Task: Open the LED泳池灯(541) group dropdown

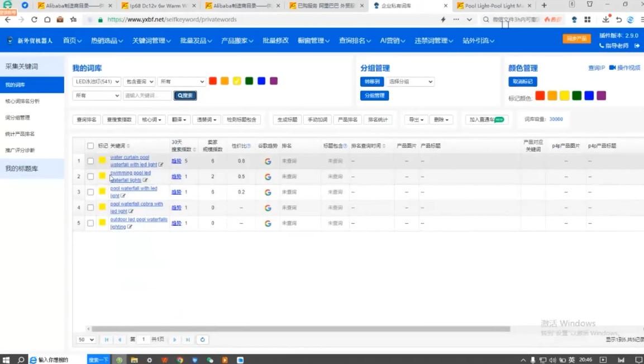Action: (x=97, y=82)
